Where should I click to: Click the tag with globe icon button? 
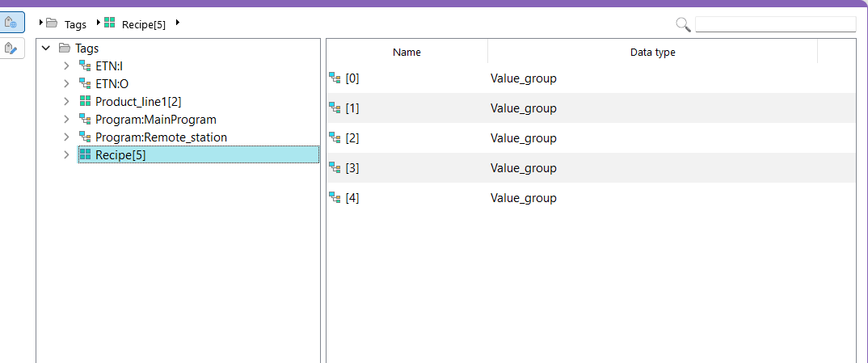12,23
